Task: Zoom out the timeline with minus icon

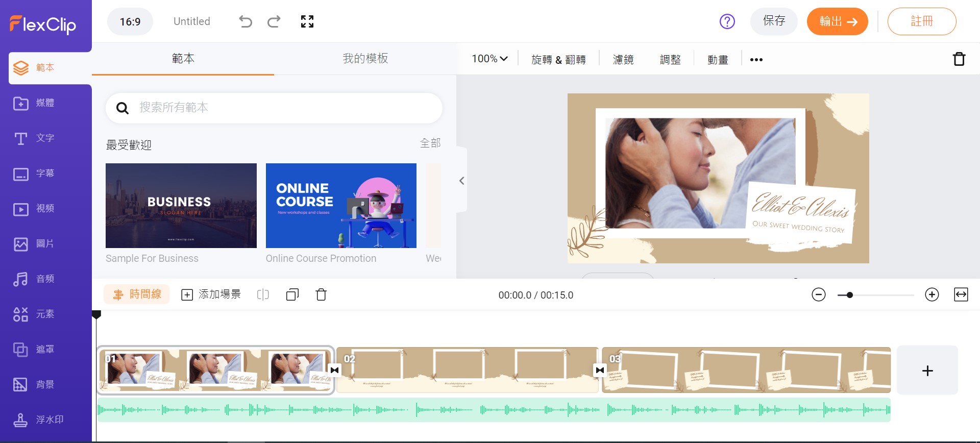Action: 819,294
